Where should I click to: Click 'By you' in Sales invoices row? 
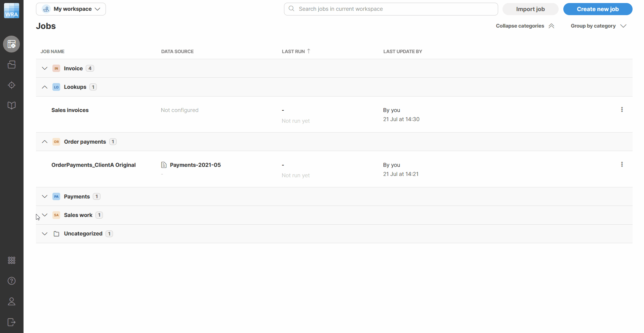392,110
